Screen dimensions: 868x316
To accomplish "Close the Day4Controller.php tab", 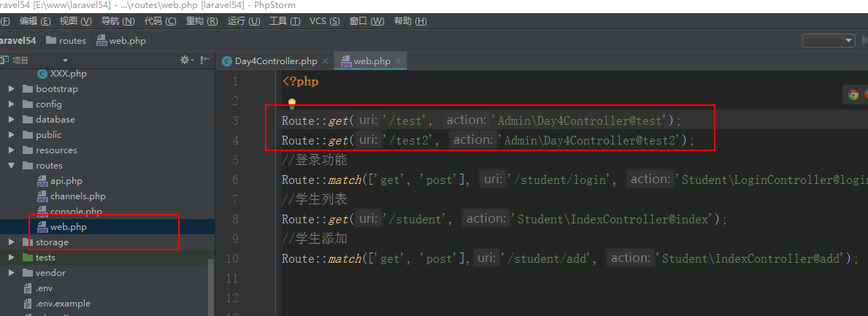I will coord(325,61).
